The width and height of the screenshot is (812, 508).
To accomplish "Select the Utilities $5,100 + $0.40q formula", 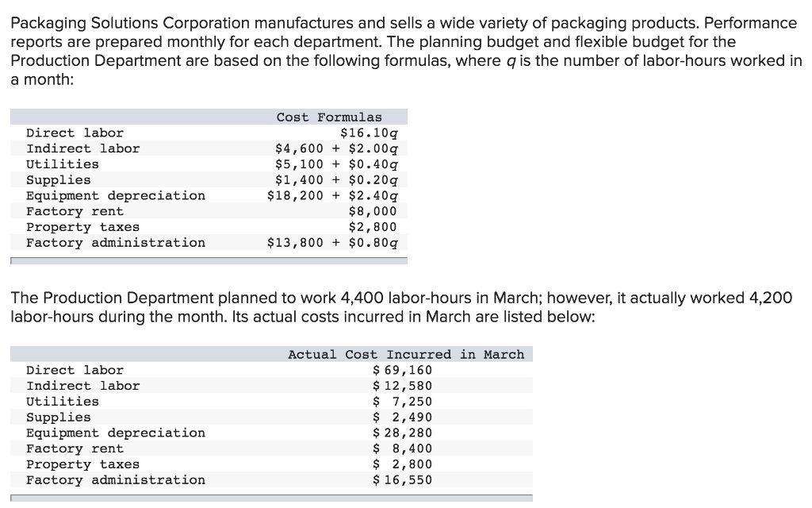I will coord(336,164).
